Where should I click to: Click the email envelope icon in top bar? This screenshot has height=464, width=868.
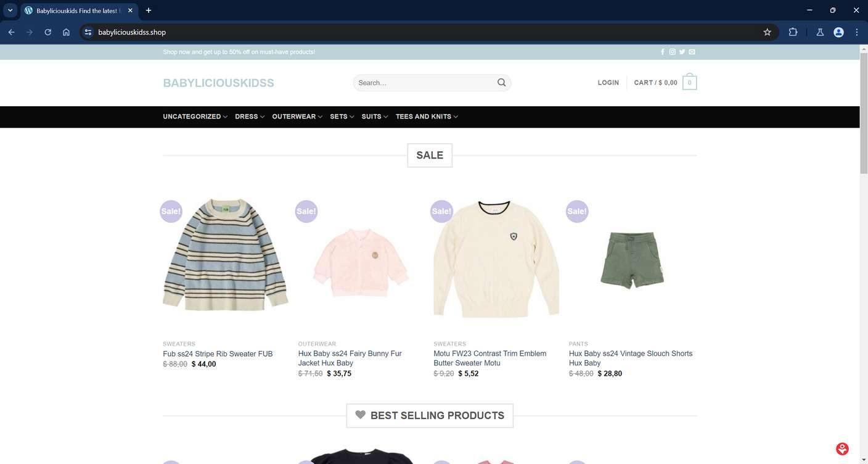[x=692, y=52]
